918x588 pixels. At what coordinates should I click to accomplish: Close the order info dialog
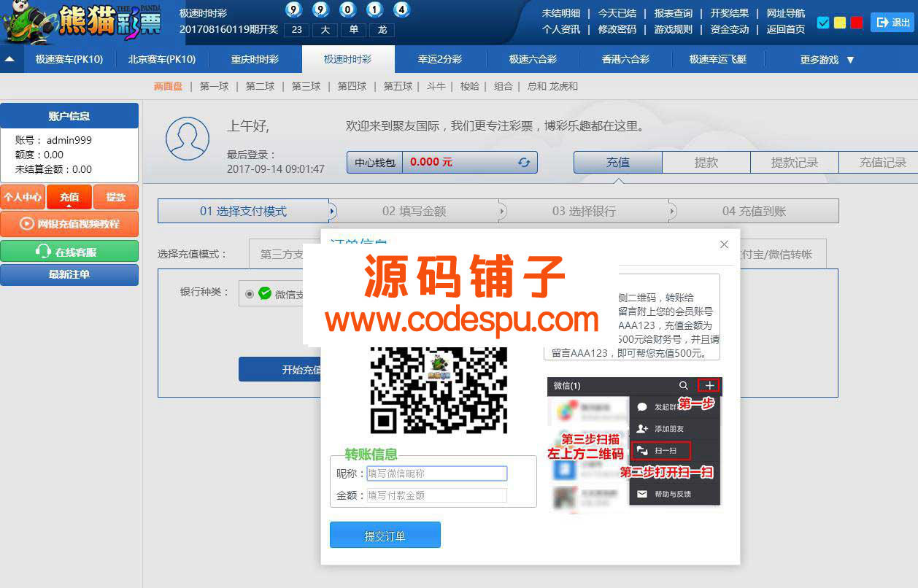(724, 244)
